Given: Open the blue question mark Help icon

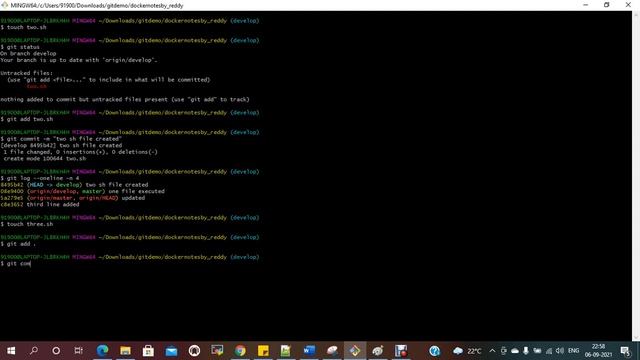Looking at the screenshot, I should pos(434,351).
